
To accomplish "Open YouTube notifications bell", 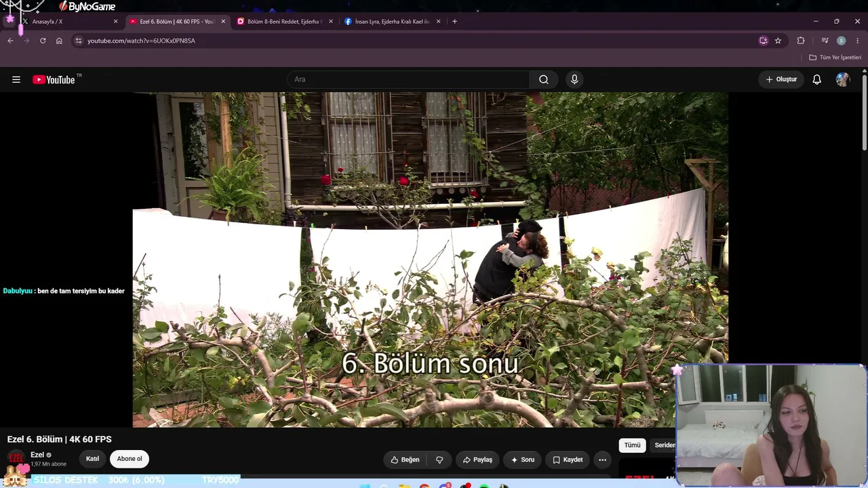I will [x=817, y=79].
